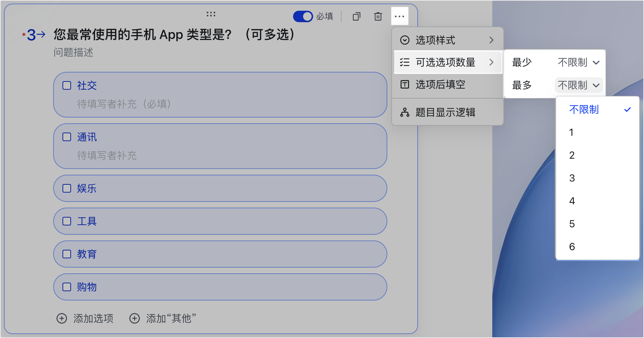Click the 问题描述 description field
Viewport: 644px width, 338px height.
74,53
